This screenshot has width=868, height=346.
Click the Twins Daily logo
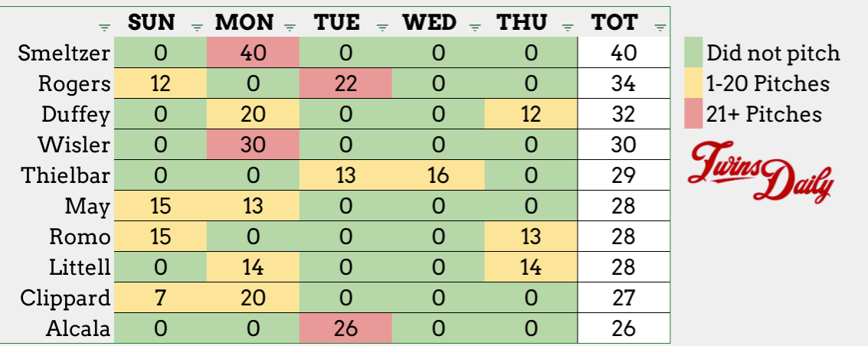(x=760, y=173)
